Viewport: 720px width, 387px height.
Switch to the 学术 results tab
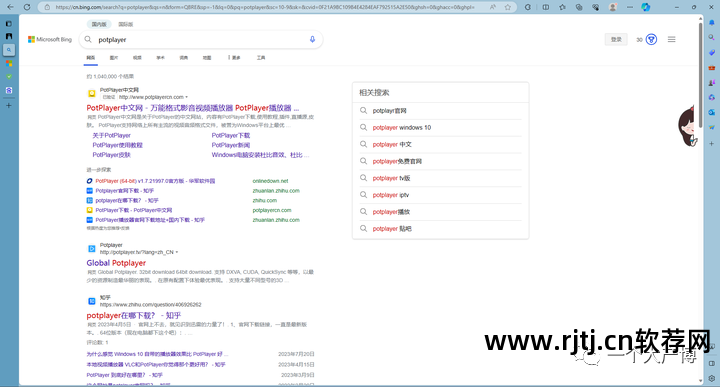pos(160,58)
